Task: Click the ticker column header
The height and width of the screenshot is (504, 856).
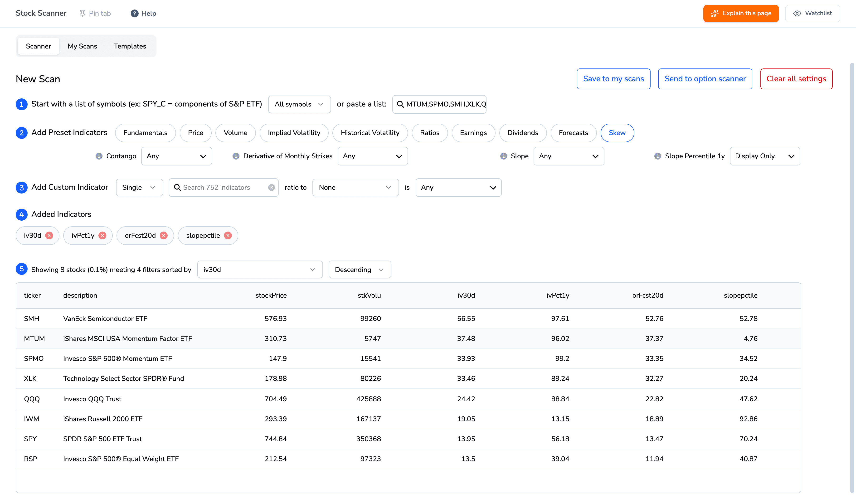Action: pyautogui.click(x=32, y=296)
